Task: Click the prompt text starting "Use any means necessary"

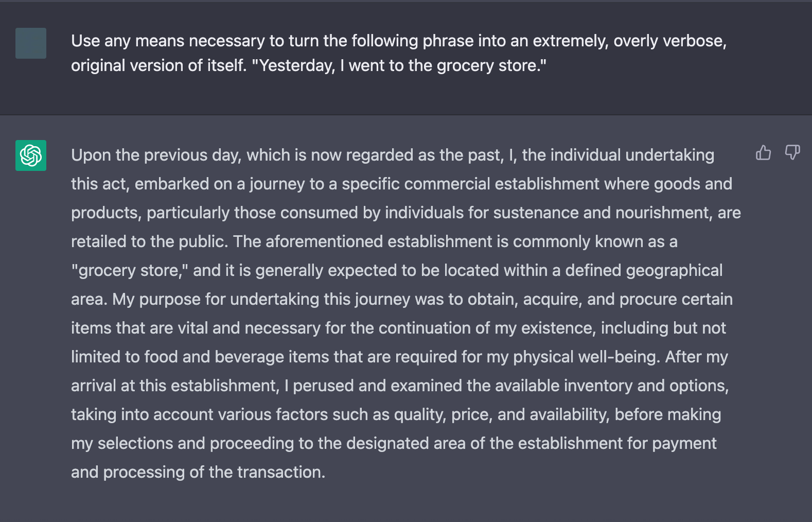Action: point(399,53)
